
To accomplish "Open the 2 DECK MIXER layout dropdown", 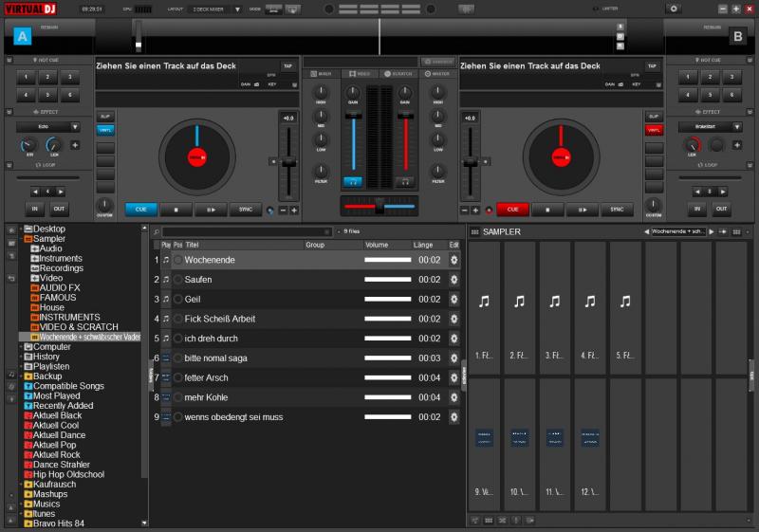I will coord(238,9).
